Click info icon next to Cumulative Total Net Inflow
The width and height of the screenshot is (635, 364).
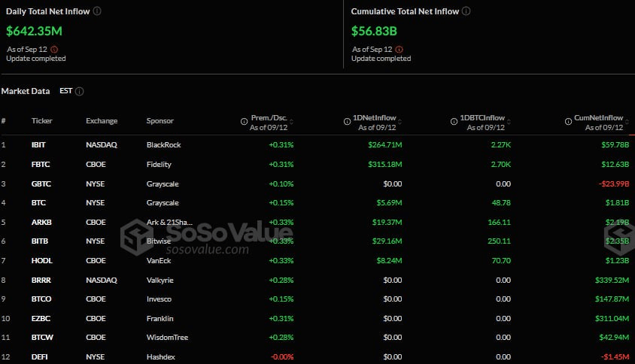(466, 11)
